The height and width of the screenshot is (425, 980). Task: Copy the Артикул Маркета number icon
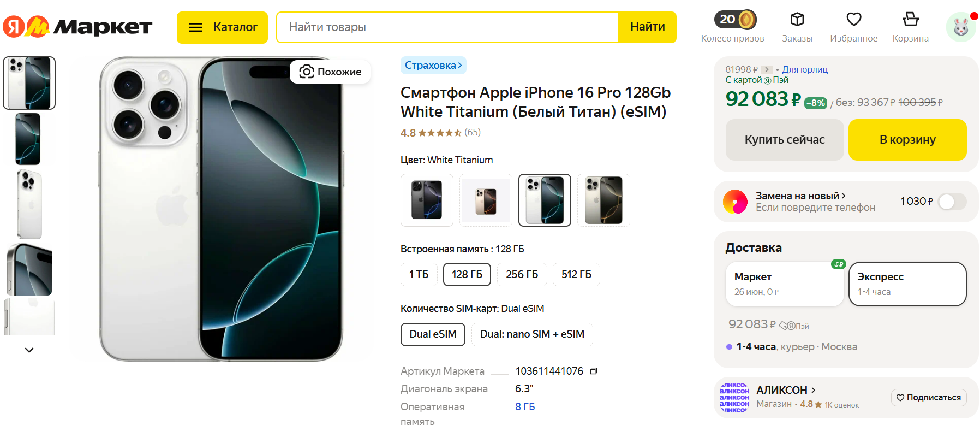tap(594, 371)
